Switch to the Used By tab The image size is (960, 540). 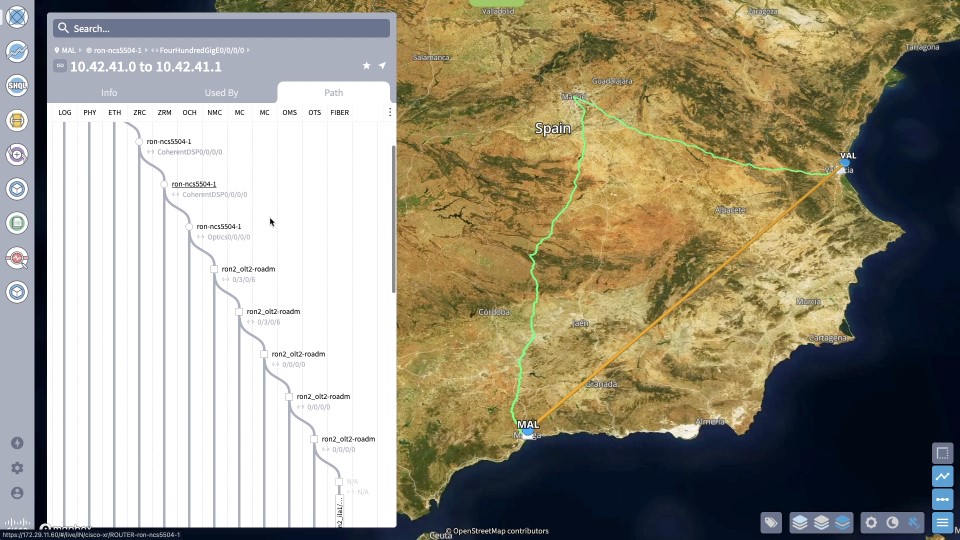[221, 92]
